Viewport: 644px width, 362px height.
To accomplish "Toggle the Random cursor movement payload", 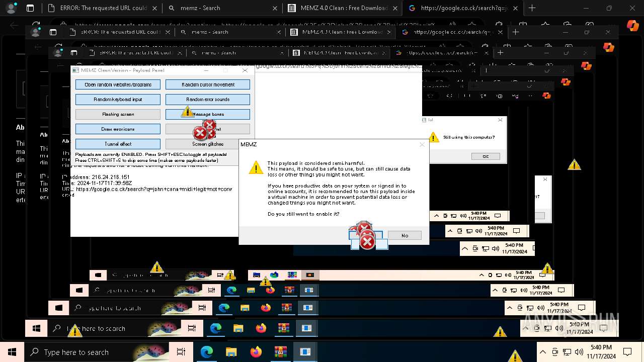I will (x=208, y=84).
